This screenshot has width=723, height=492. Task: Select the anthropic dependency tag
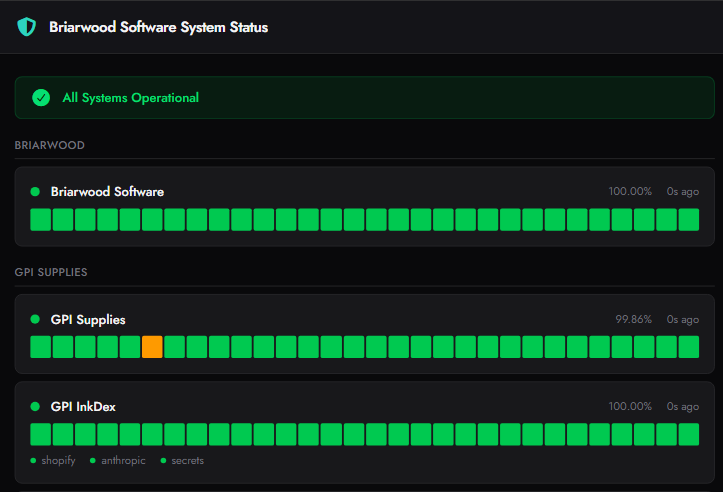pyautogui.click(x=120, y=461)
